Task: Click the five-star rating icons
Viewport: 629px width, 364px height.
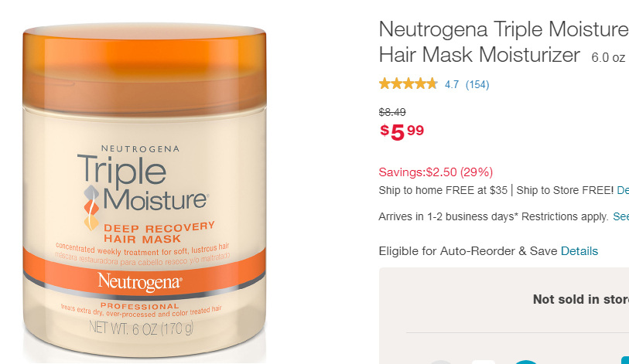Action: pyautogui.click(x=408, y=83)
